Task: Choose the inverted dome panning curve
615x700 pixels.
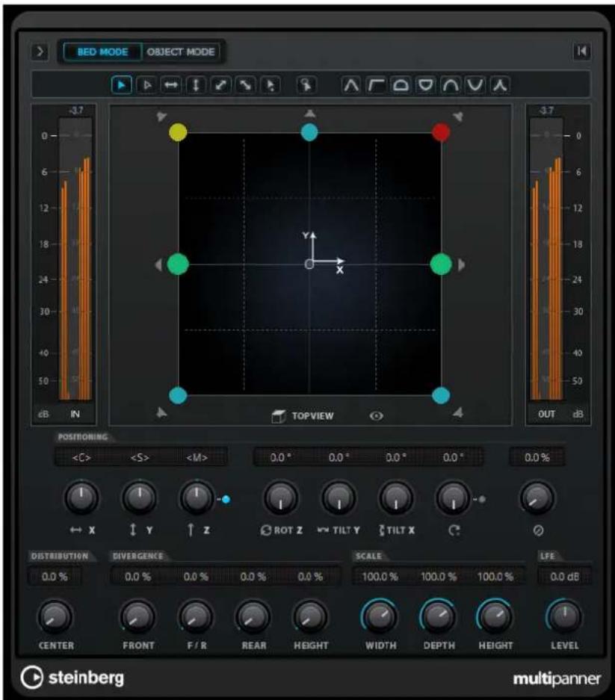Action: 425,85
